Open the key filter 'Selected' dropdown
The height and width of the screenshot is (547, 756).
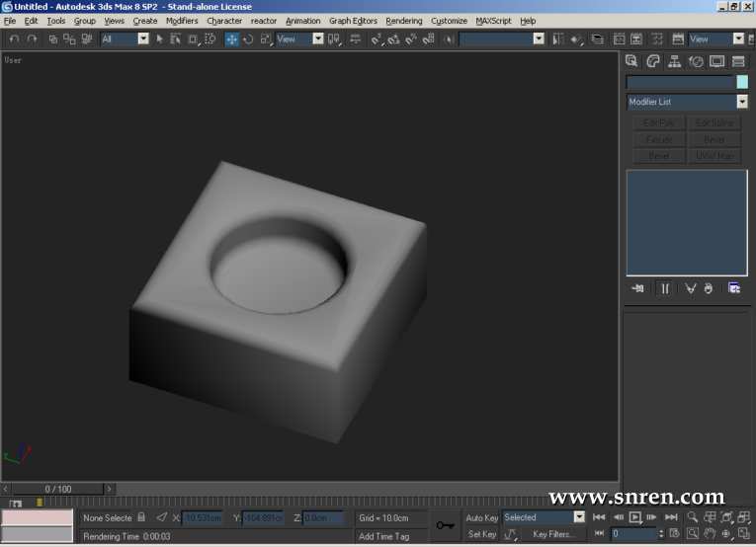(579, 517)
